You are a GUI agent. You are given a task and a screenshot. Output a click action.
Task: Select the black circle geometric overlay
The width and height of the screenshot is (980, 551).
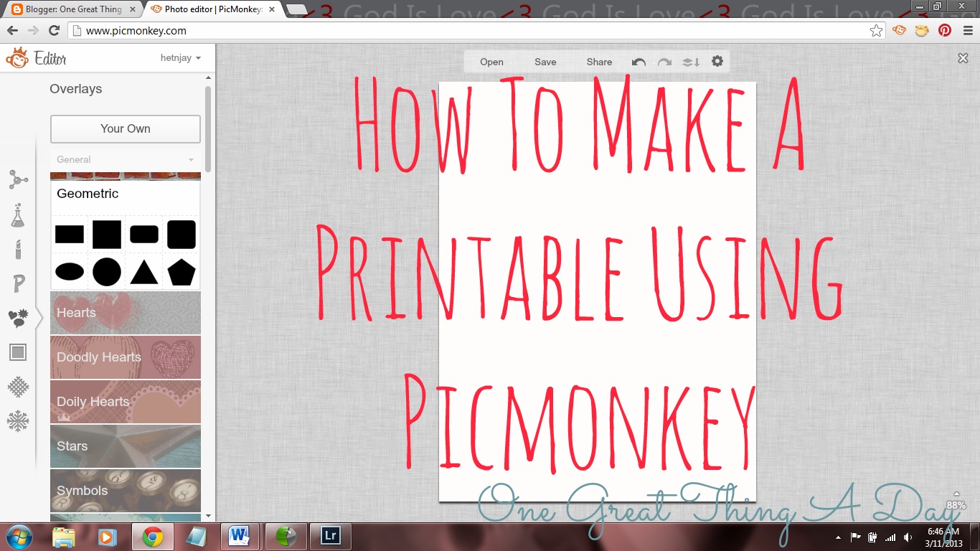pos(106,273)
